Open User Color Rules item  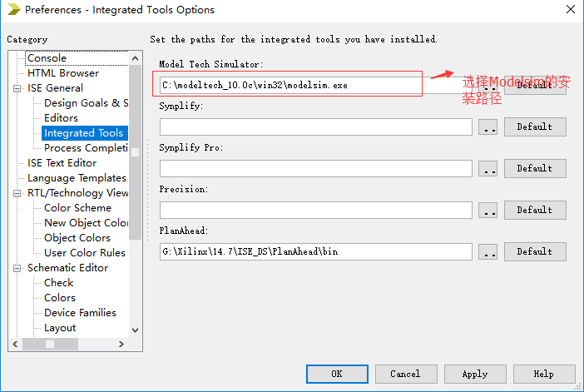click(85, 253)
